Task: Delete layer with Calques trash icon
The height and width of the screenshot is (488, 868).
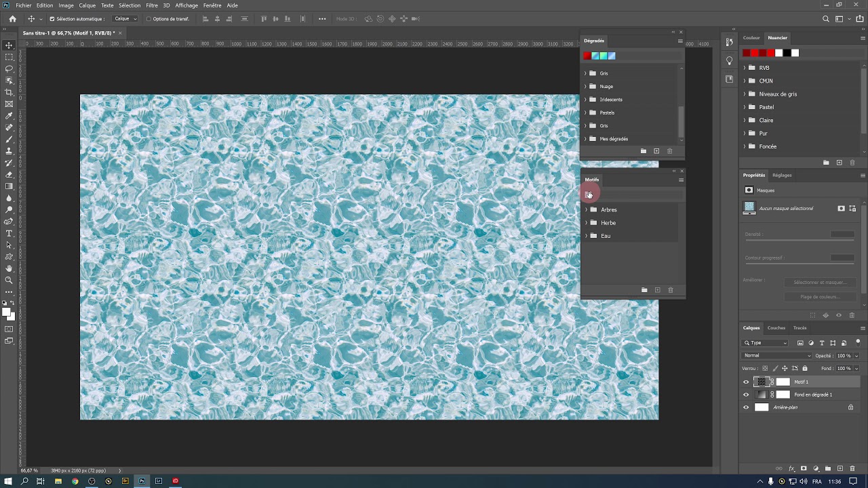Action: (x=852, y=468)
